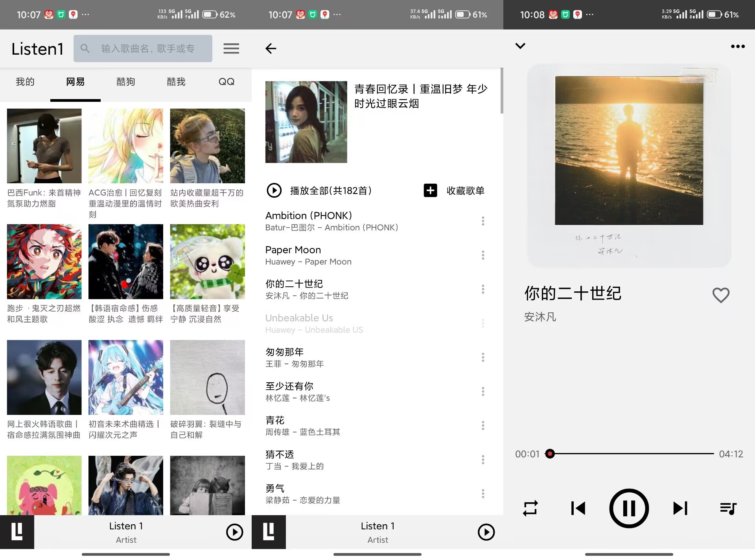Expand options for song 匆匆那年
The width and height of the screenshot is (755, 560).
point(483,357)
